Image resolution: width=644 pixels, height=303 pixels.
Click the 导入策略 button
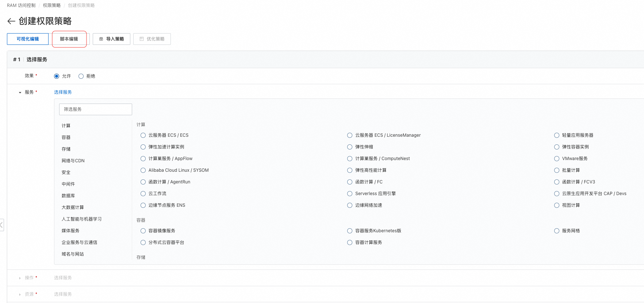click(111, 39)
